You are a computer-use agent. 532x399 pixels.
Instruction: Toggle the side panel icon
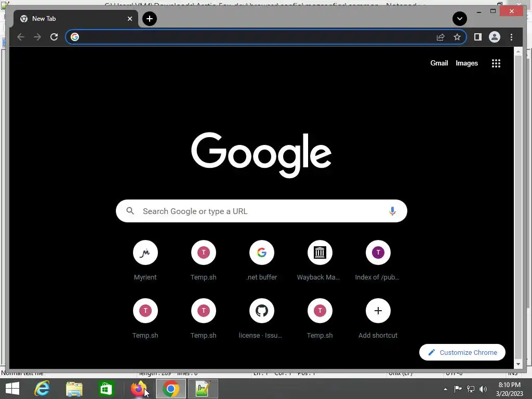478,37
